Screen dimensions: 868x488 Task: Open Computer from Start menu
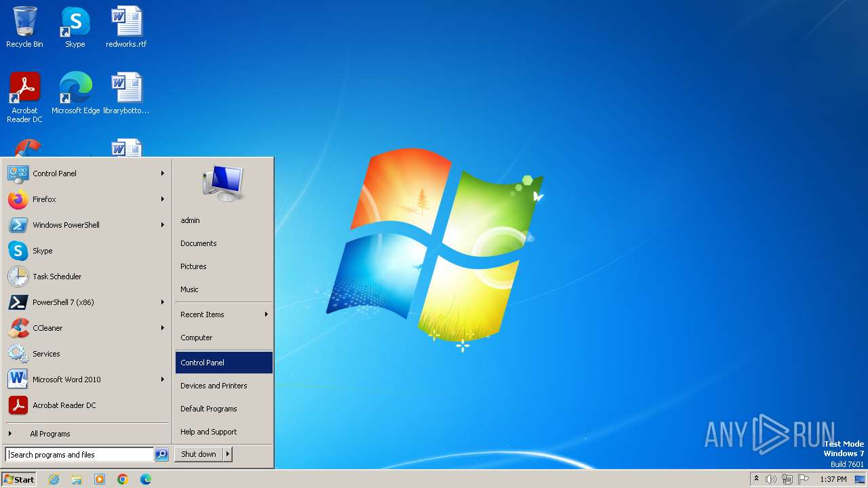pos(224,338)
